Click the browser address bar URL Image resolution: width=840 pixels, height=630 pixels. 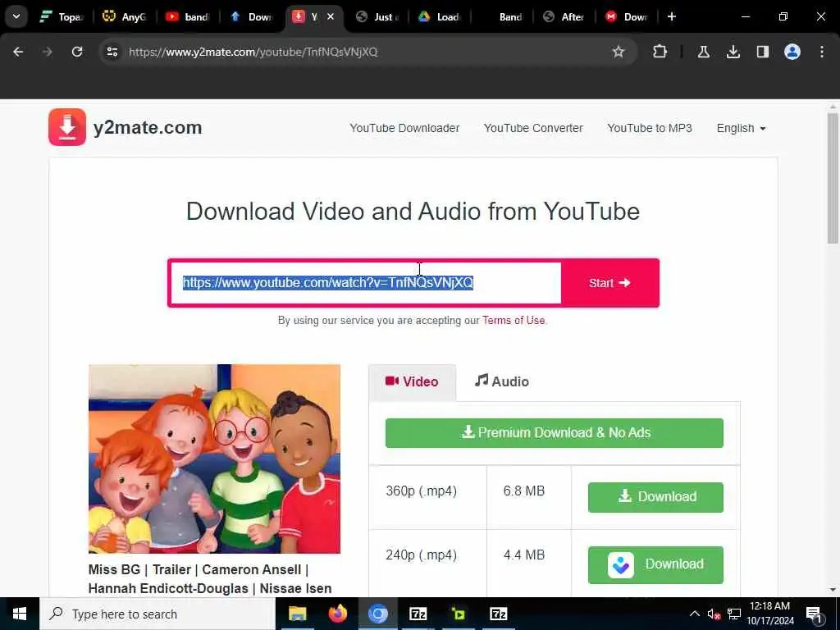(x=253, y=52)
